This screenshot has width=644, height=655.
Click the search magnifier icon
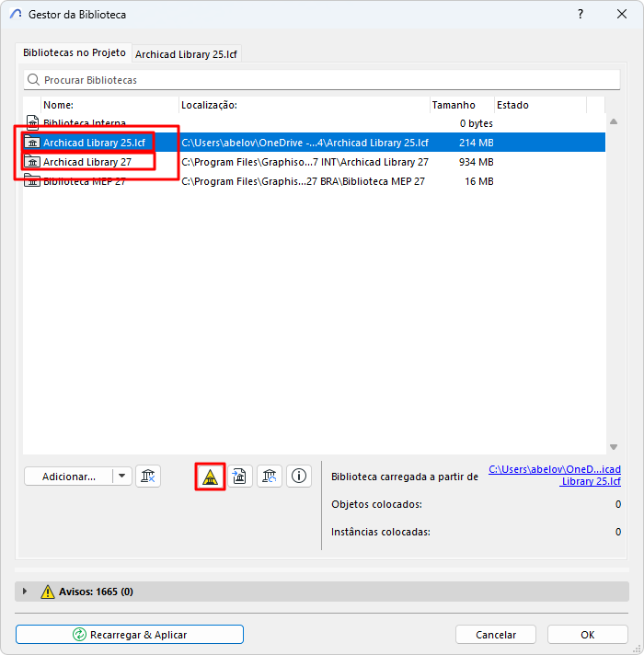[33, 79]
